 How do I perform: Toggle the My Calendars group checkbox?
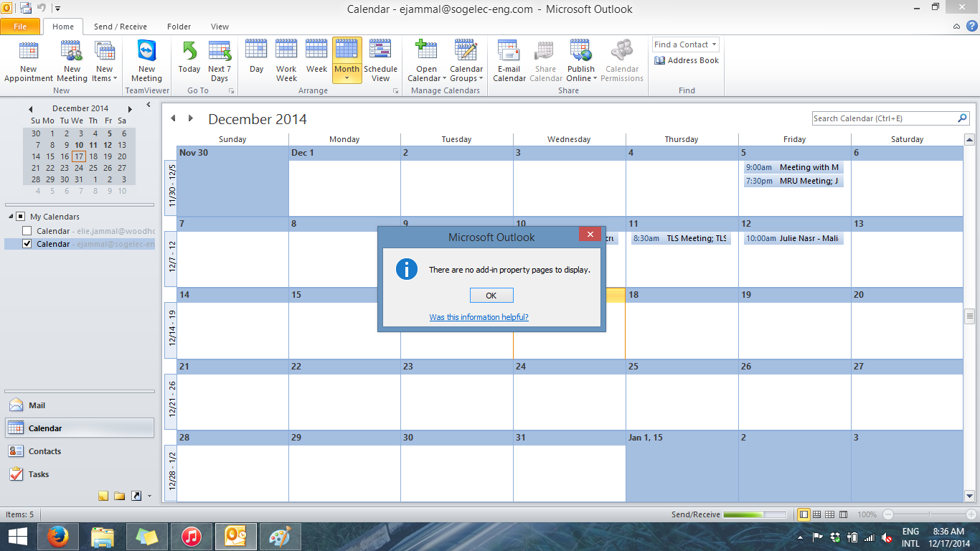point(21,217)
